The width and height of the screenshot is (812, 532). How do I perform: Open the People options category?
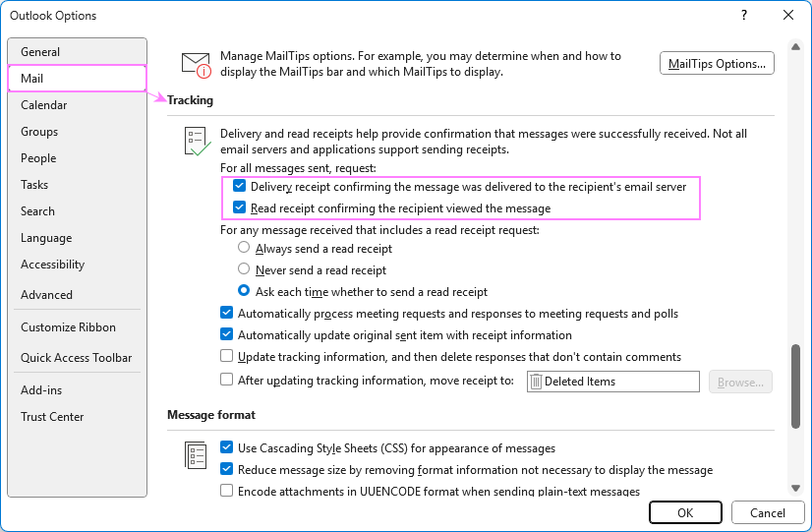pos(77,158)
